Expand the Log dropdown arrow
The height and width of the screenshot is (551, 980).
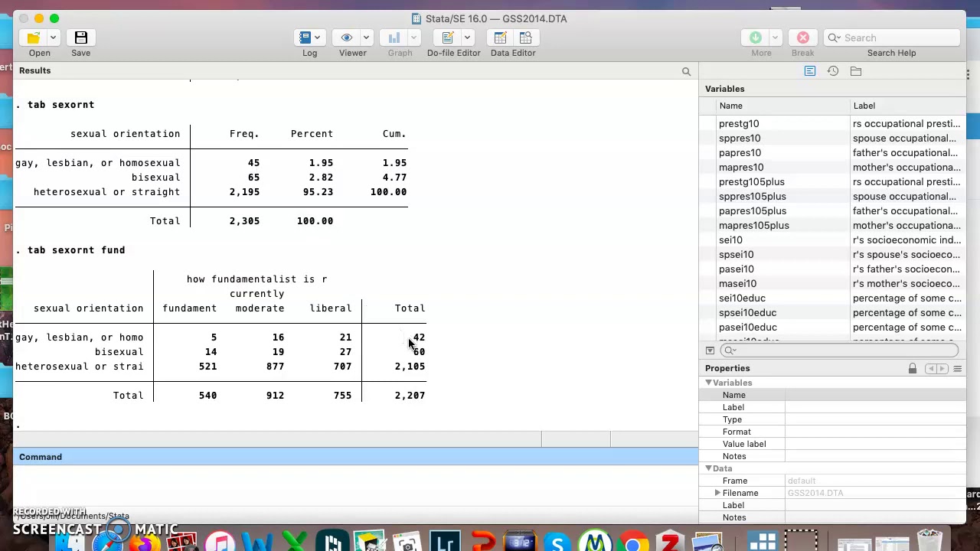click(x=317, y=37)
